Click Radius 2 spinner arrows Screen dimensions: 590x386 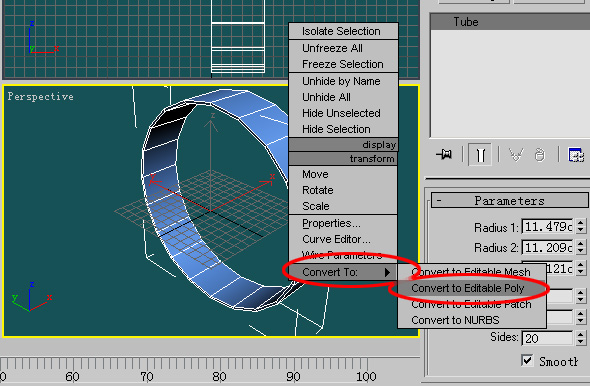(x=581, y=247)
